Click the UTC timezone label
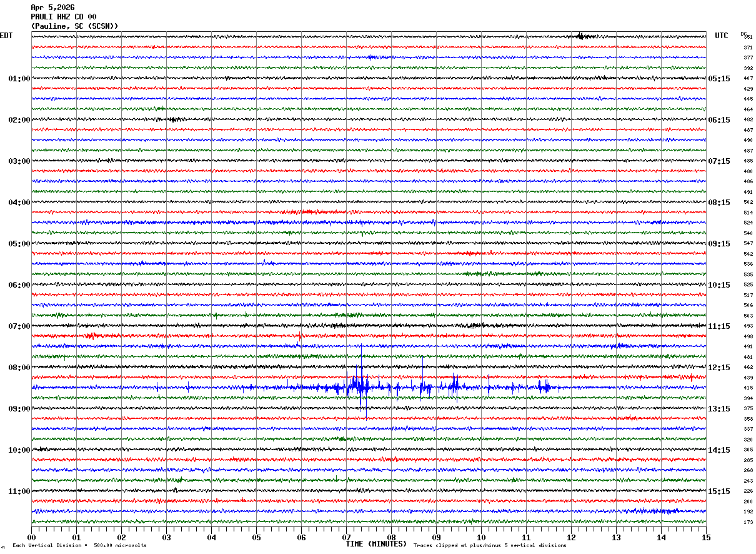The image size is (756, 554). [722, 36]
